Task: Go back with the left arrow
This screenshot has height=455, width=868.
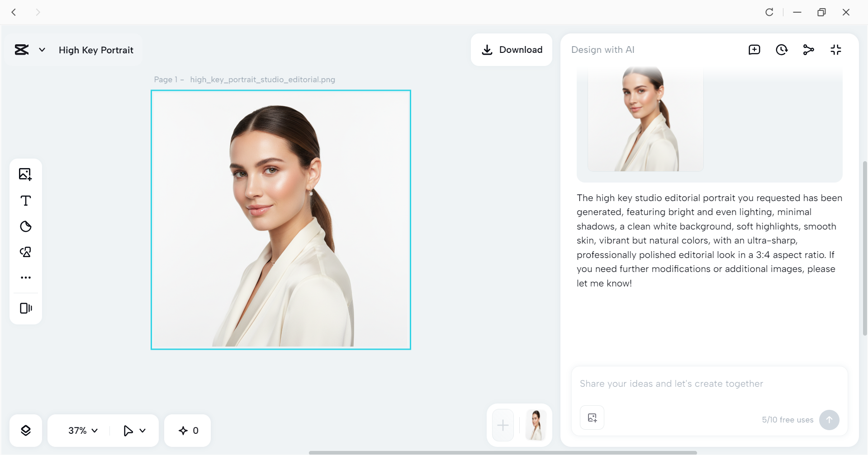Action: pos(14,12)
